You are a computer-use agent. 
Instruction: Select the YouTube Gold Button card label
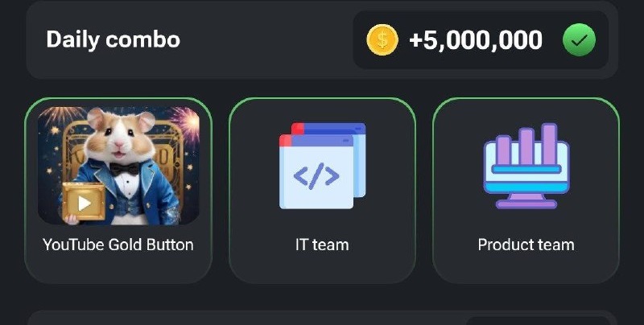pos(118,245)
